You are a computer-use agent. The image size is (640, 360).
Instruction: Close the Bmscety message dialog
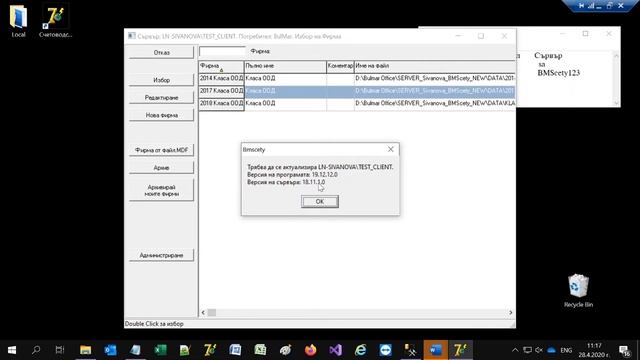(391, 149)
